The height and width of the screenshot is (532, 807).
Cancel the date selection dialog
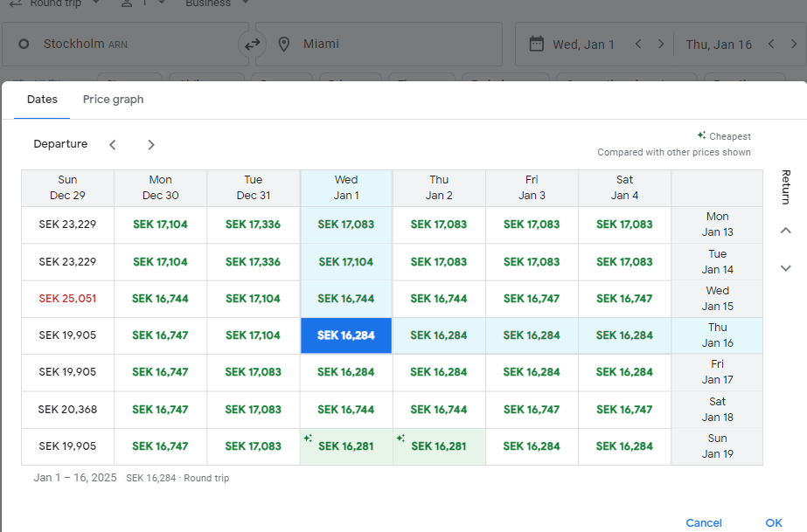(704, 522)
